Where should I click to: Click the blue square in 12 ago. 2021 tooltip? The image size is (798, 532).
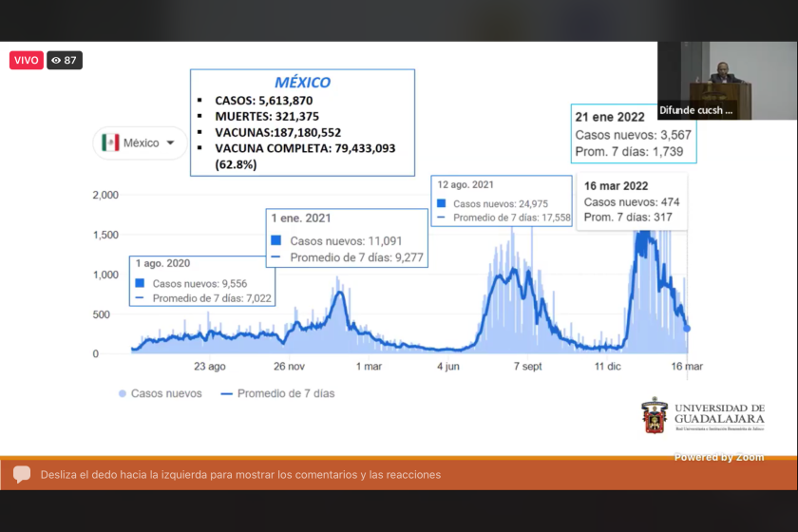[441, 203]
